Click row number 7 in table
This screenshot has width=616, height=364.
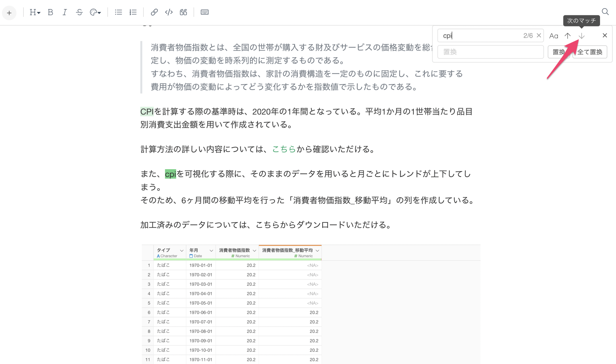tap(148, 322)
